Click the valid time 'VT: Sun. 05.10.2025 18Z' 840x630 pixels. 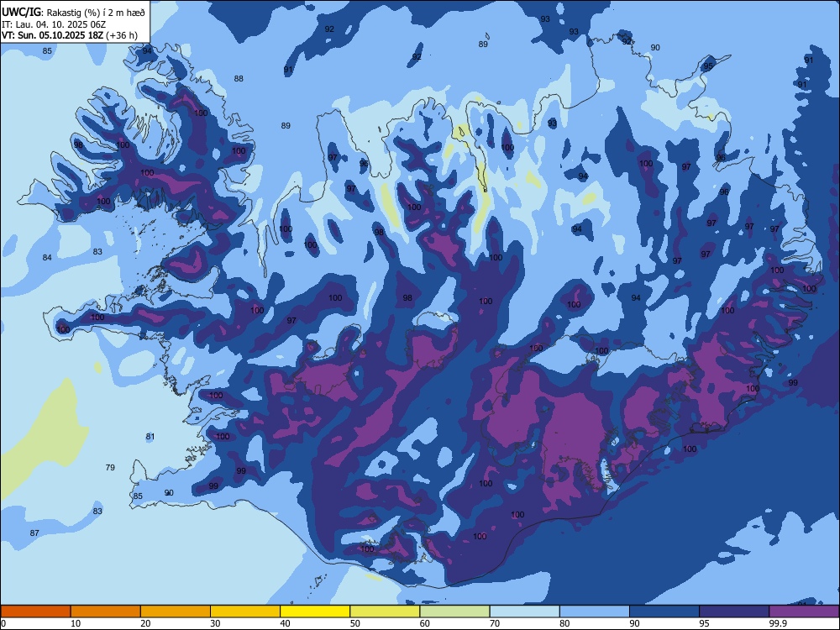(x=52, y=36)
